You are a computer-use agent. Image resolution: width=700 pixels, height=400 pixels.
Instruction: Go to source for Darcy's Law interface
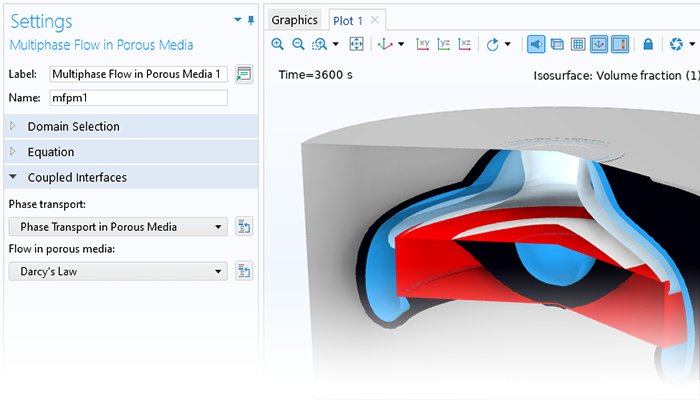[244, 271]
